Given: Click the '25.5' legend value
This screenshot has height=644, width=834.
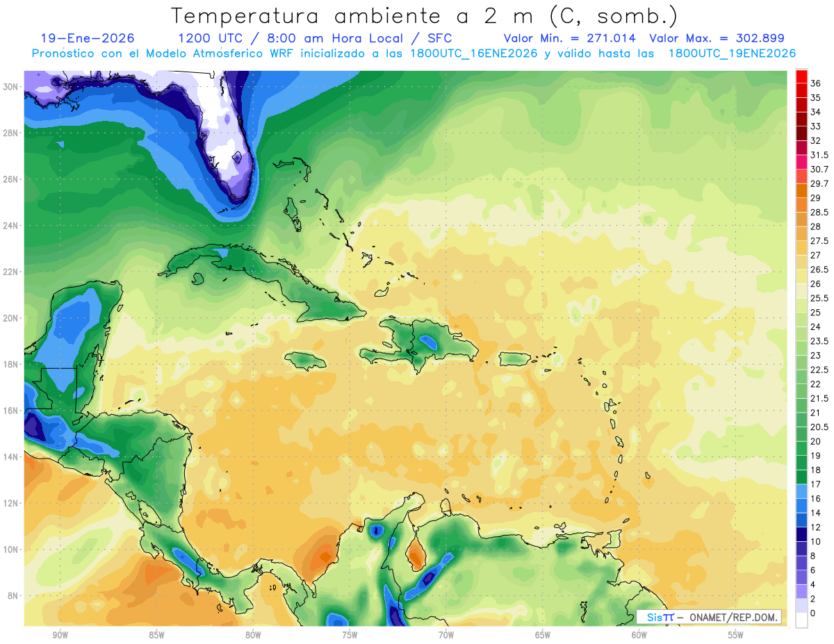Looking at the screenshot, I should point(819,298).
